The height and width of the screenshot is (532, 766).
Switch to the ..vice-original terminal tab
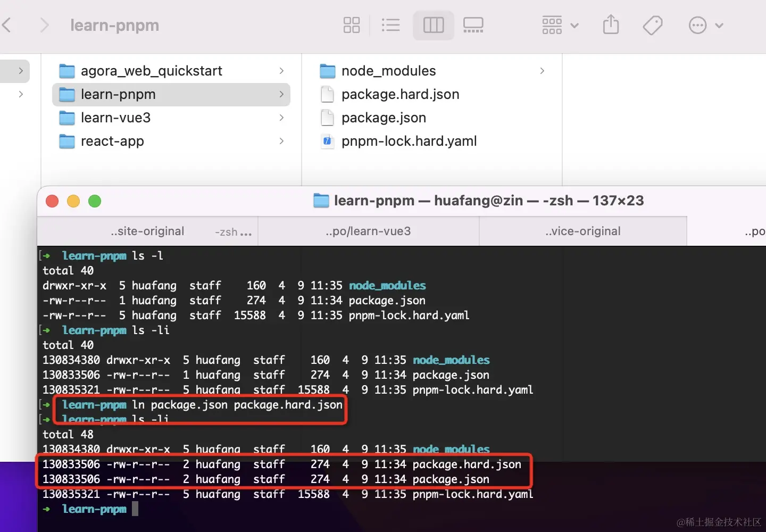583,231
